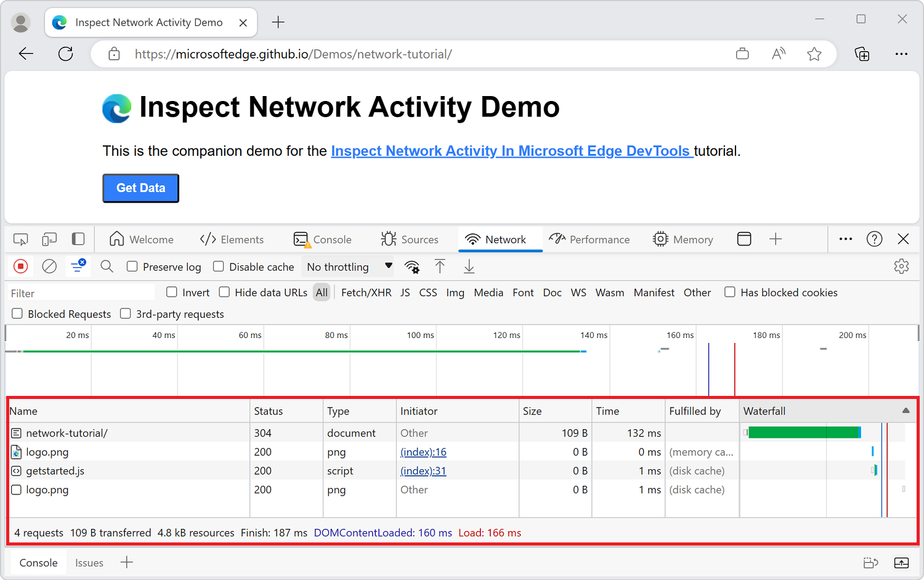The width and height of the screenshot is (924, 580).
Task: Open DevTools settings gear
Action: coord(901,266)
